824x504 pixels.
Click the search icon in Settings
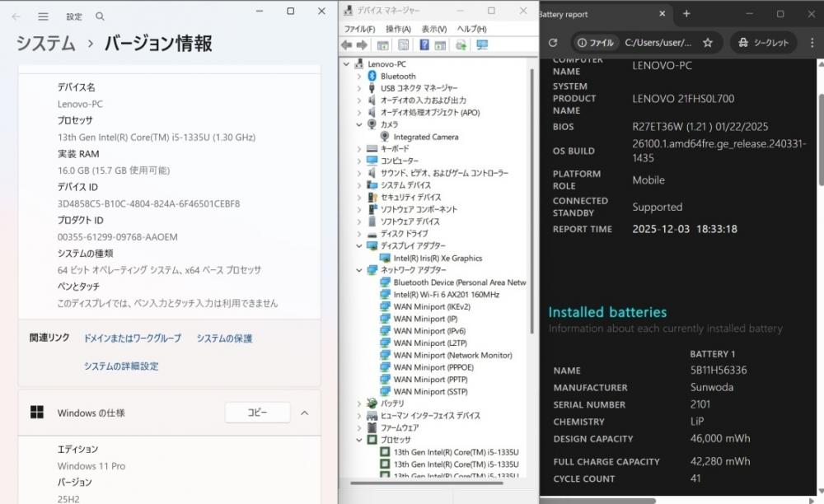(x=100, y=16)
